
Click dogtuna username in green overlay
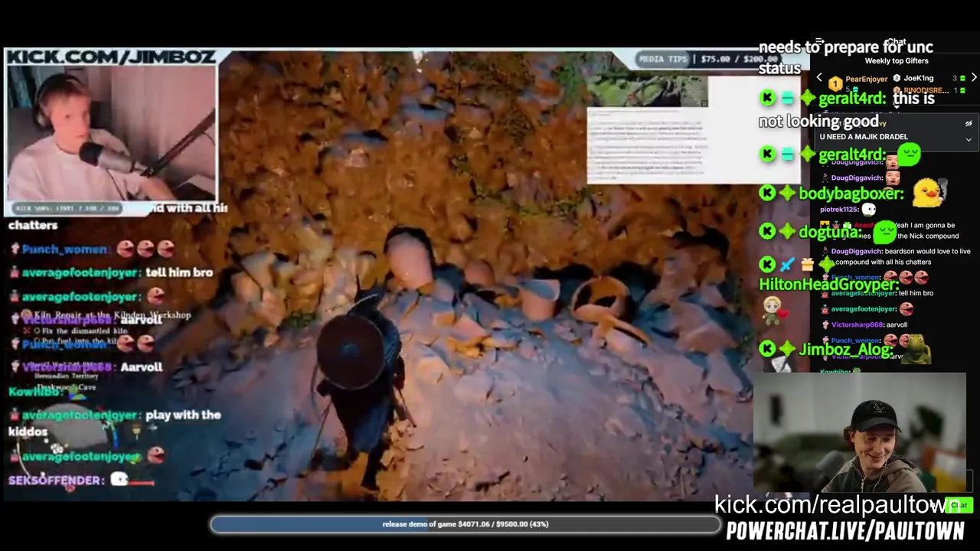831,232
